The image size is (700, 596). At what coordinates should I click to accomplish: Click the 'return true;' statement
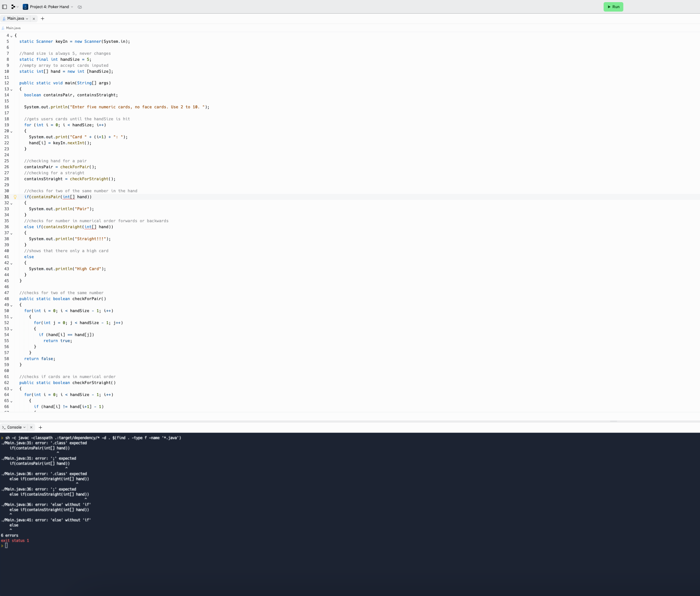point(58,341)
